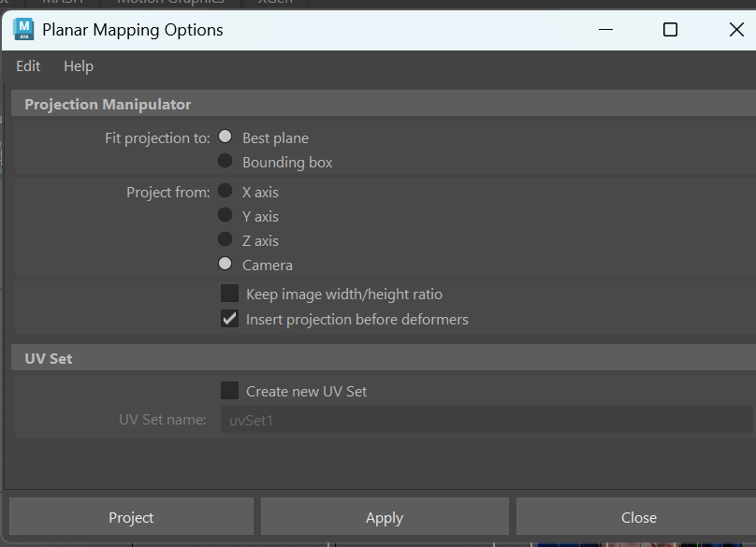This screenshot has height=547, width=756.
Task: Select Best plane fit projection option
Action: (225, 137)
